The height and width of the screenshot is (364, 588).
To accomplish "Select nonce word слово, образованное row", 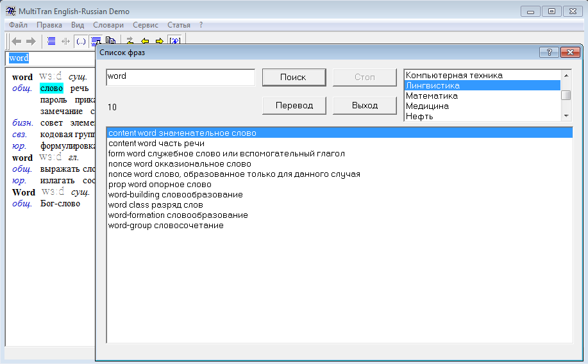I will click(x=339, y=174).
